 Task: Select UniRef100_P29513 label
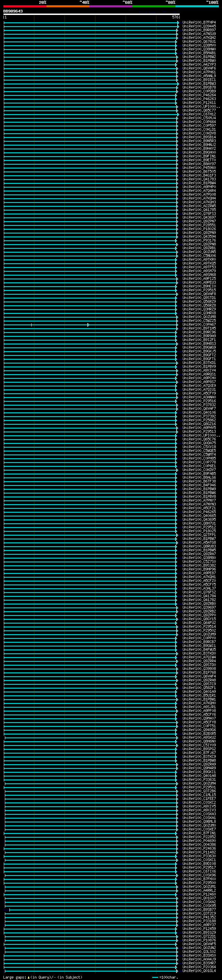(x=199, y=432)
